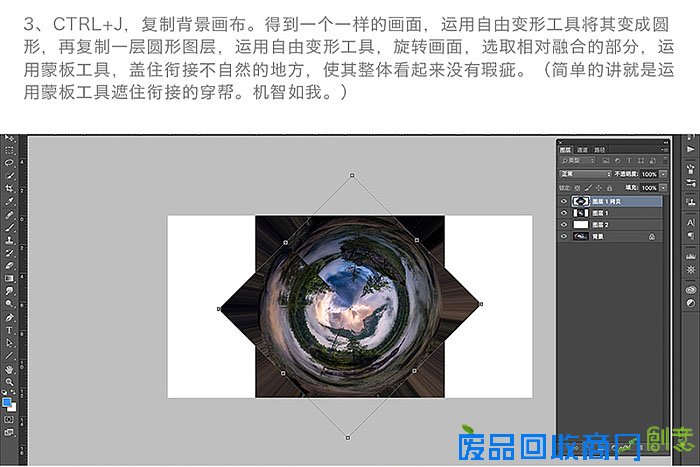Open the layer filter type dropdown
The height and width of the screenshot is (467, 700).
578,160
